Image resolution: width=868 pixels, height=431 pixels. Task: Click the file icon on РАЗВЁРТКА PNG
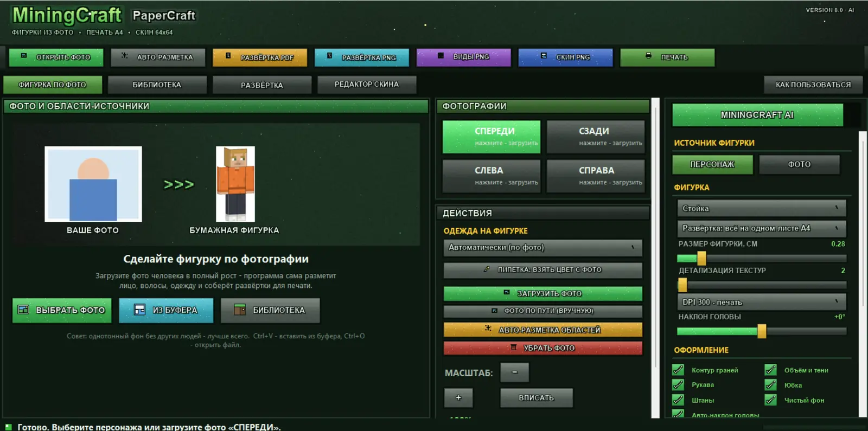click(x=329, y=56)
